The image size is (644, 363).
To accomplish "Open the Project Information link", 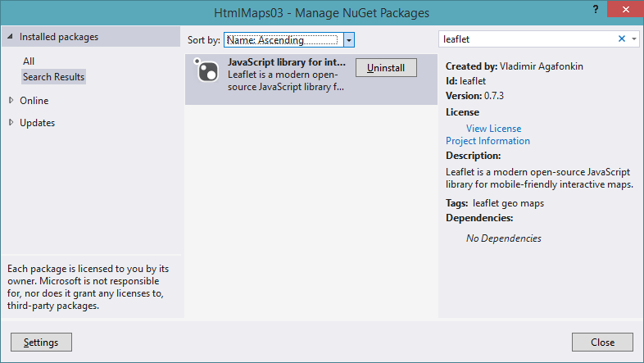I will click(x=488, y=141).
